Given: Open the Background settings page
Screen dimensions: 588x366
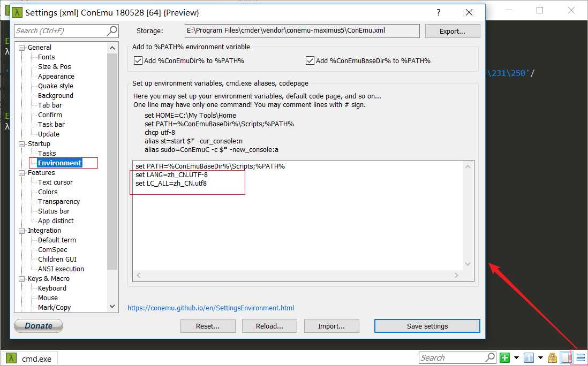Looking at the screenshot, I should coord(56,96).
